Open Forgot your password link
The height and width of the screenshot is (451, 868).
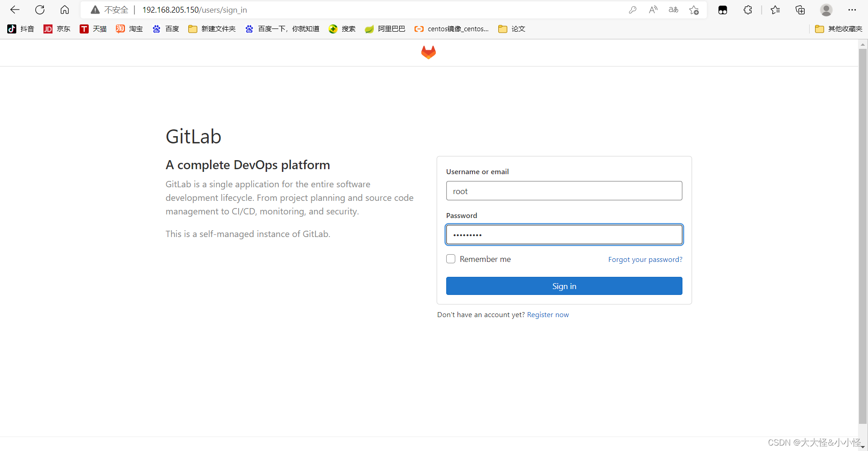[x=645, y=260]
